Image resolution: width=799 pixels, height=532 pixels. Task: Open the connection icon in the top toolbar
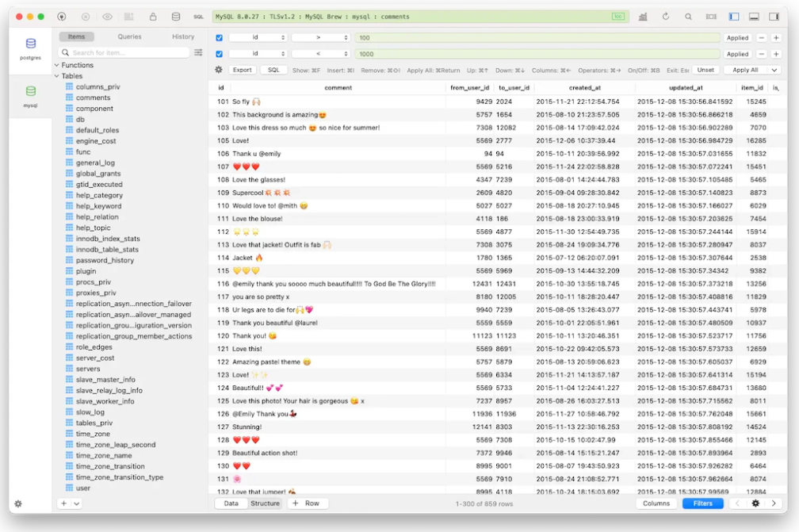click(x=62, y=17)
